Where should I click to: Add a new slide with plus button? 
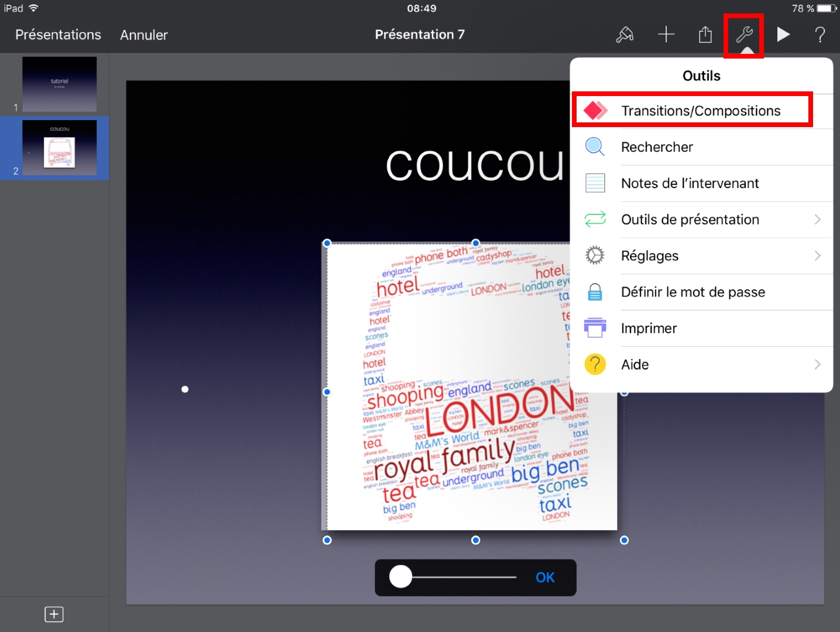point(54,614)
